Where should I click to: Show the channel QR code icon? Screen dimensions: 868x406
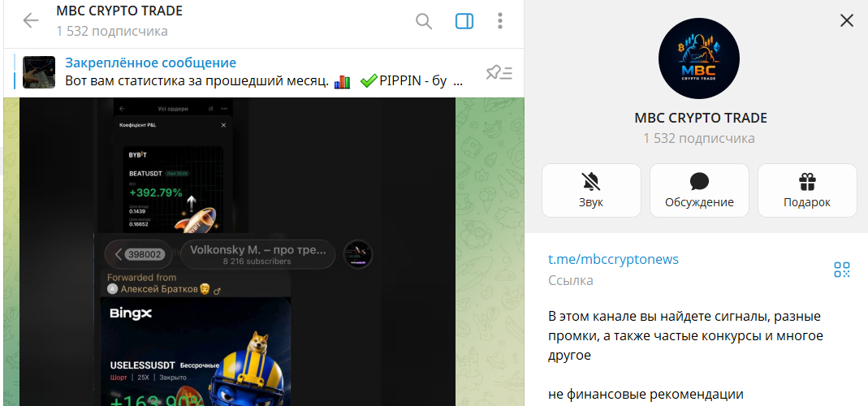tap(841, 270)
